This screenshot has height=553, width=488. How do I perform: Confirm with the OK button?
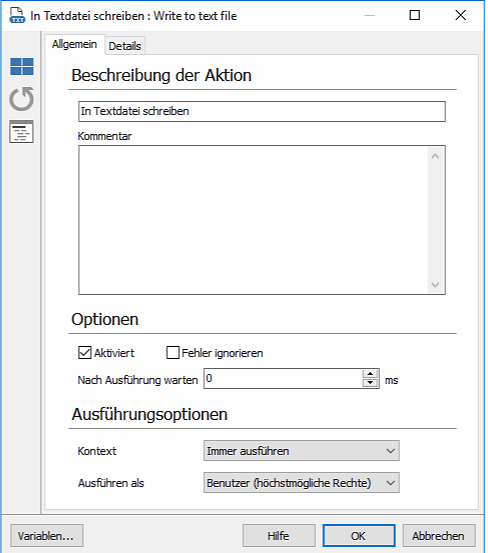coord(359,536)
